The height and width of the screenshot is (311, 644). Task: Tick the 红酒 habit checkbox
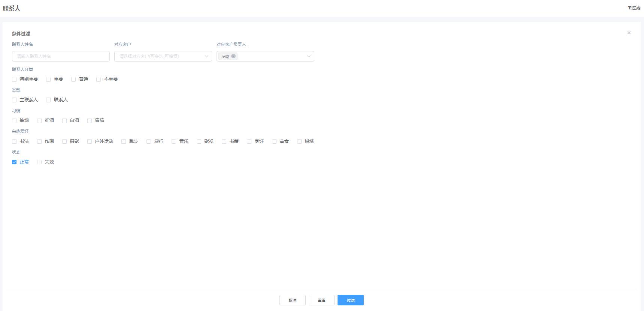[x=39, y=121]
